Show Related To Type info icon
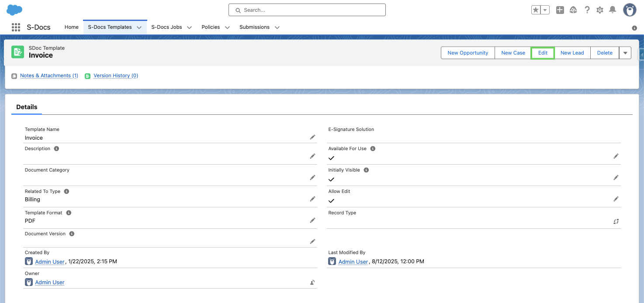 coord(66,191)
